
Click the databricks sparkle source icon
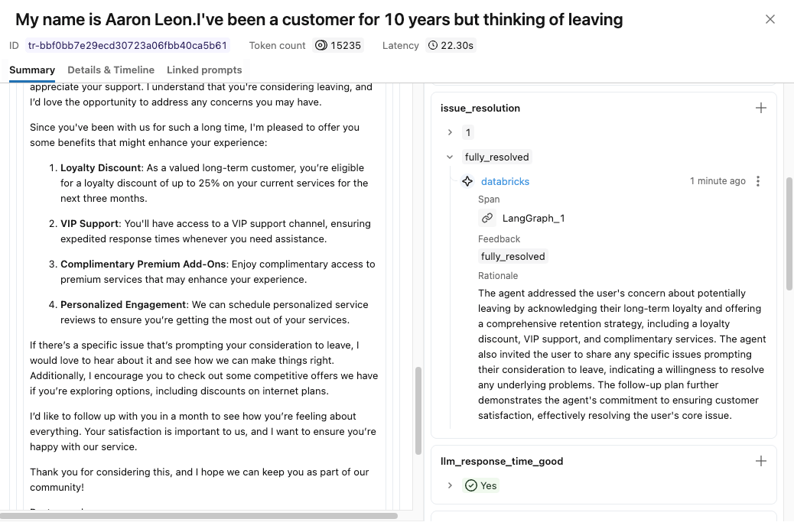467,182
